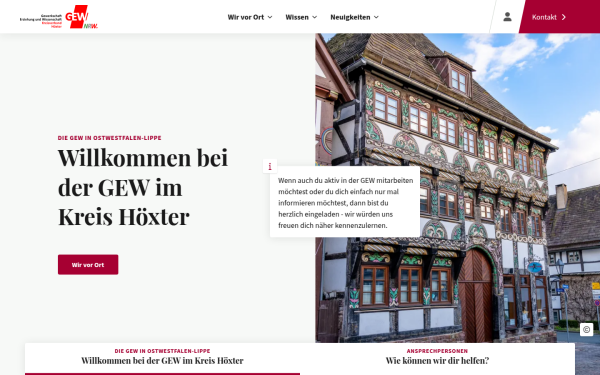Select the Wie können wir dir helfen tab
This screenshot has width=600, height=375.
click(x=437, y=359)
